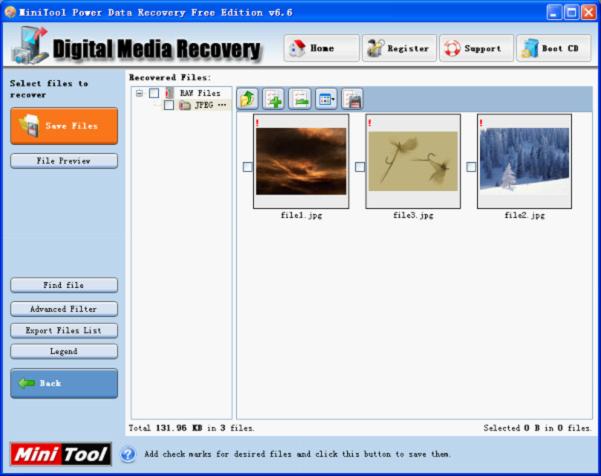Click the folder icon on Save Files

point(30,125)
